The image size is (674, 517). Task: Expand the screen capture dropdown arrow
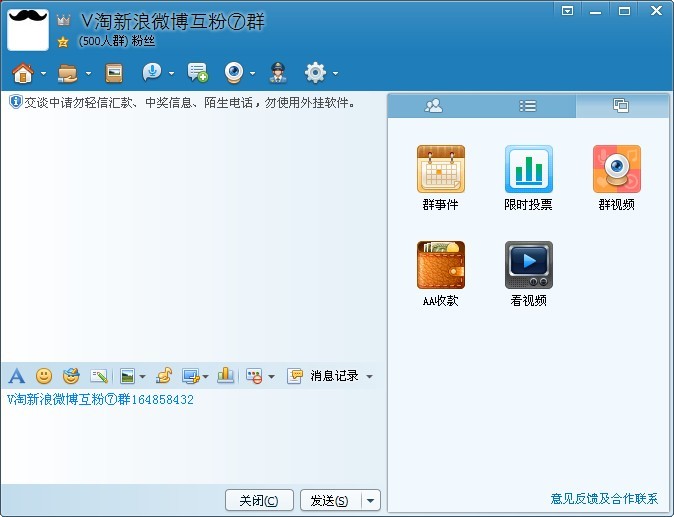(x=205, y=377)
